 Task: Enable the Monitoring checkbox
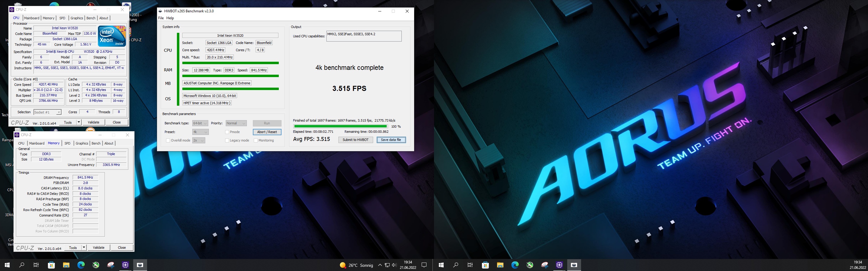pyautogui.click(x=256, y=140)
